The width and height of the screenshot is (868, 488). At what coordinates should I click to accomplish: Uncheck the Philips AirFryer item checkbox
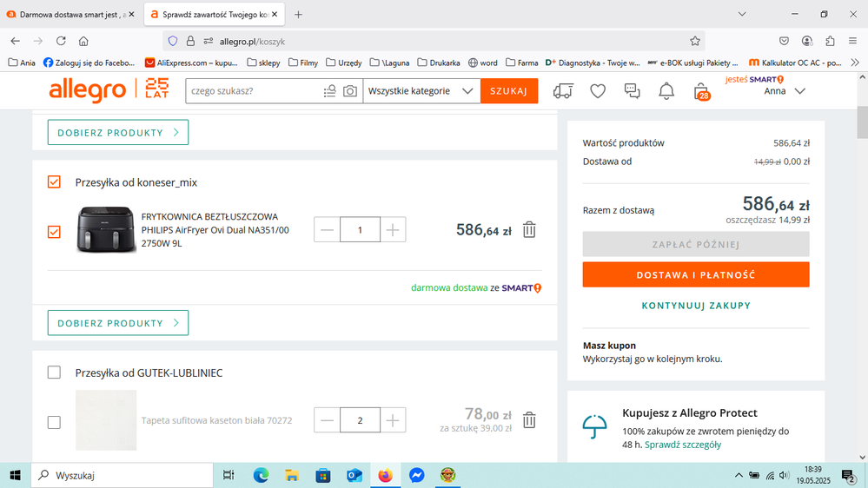pyautogui.click(x=54, y=232)
